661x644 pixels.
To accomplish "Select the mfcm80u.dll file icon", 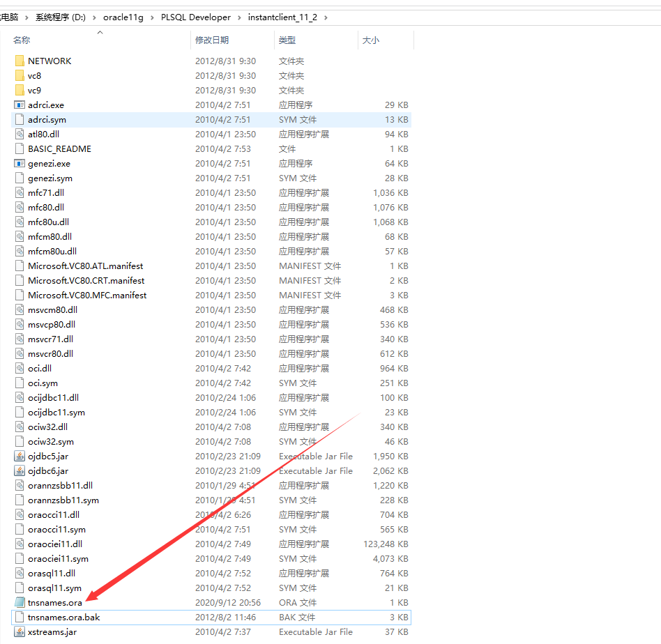I will coord(20,251).
